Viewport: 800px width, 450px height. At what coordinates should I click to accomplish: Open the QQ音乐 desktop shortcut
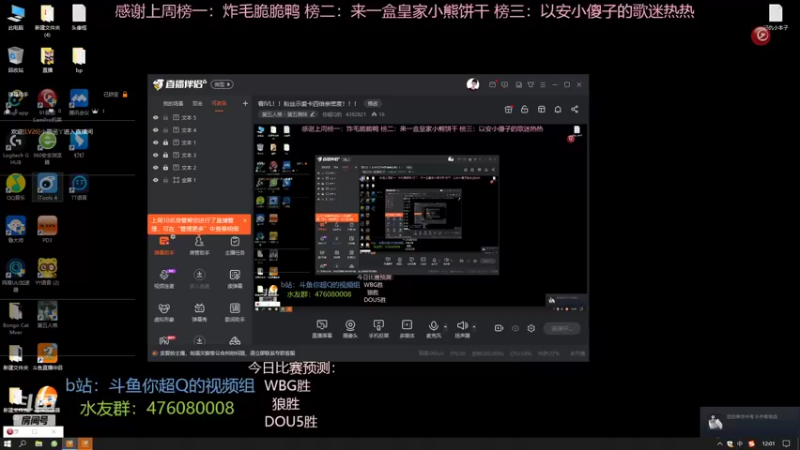point(15,187)
